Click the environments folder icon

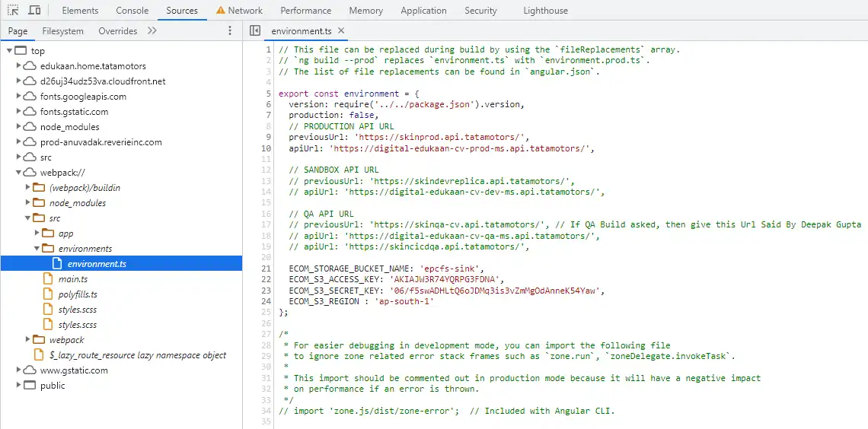tap(48, 249)
